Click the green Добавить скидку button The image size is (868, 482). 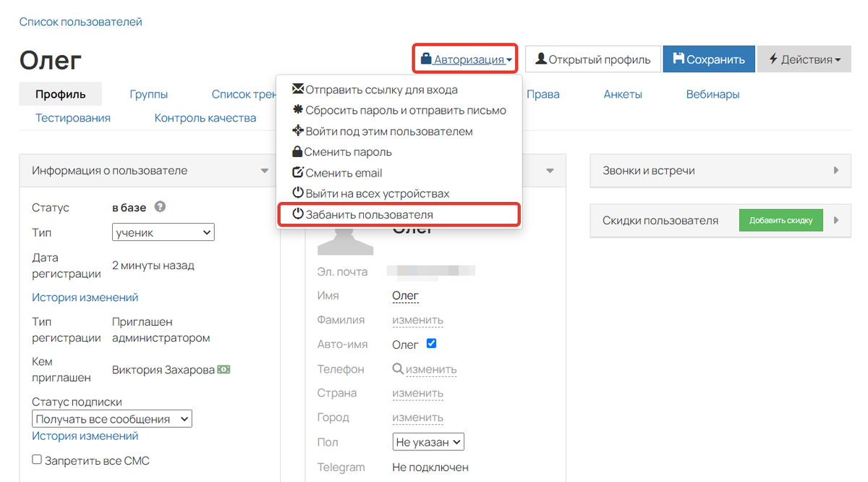[x=780, y=221]
